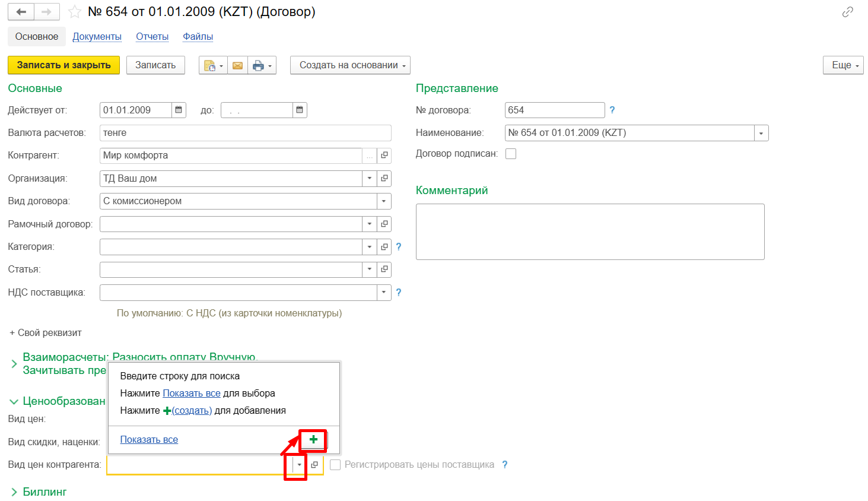This screenshot has width=868, height=501.
Task: Toggle the Договор подписан checkbox
Action: pos(511,154)
